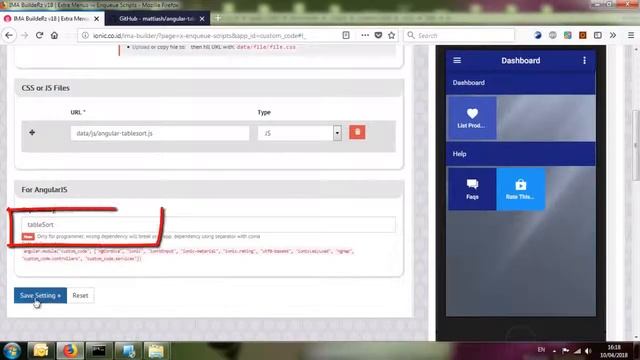Click the Reset button
Image resolution: width=640 pixels, height=360 pixels.
(80, 296)
